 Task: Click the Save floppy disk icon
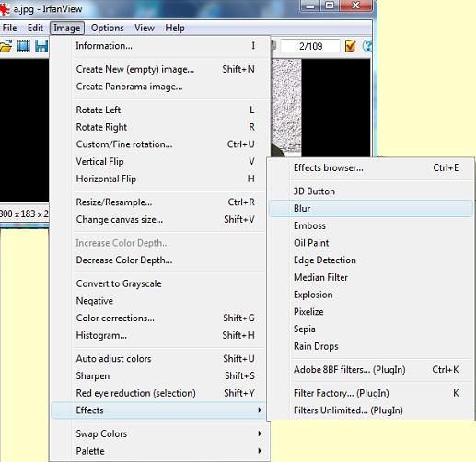[x=41, y=46]
